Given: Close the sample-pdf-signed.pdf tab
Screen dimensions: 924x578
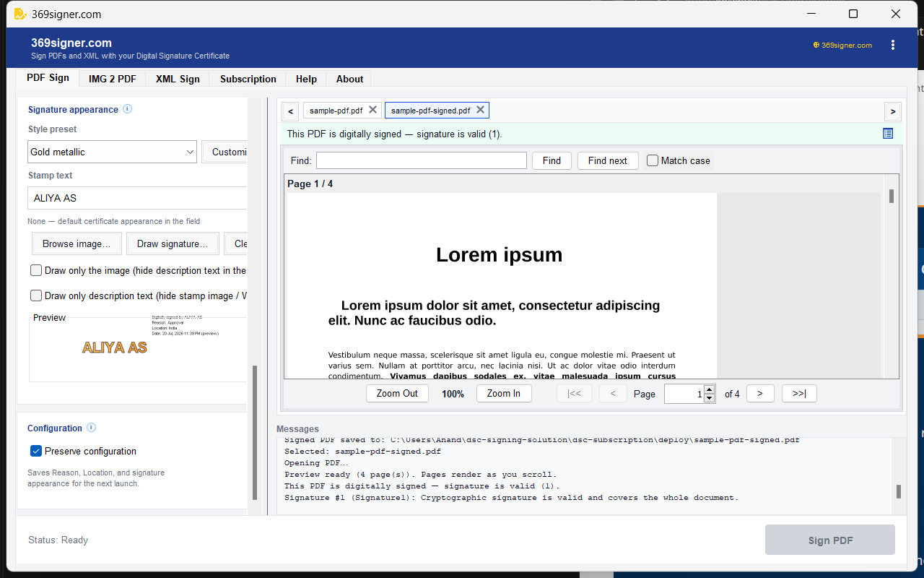Looking at the screenshot, I should coord(480,110).
